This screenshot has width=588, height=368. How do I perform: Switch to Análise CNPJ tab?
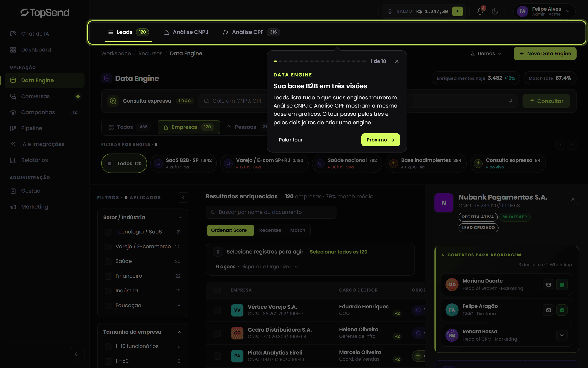[186, 32]
